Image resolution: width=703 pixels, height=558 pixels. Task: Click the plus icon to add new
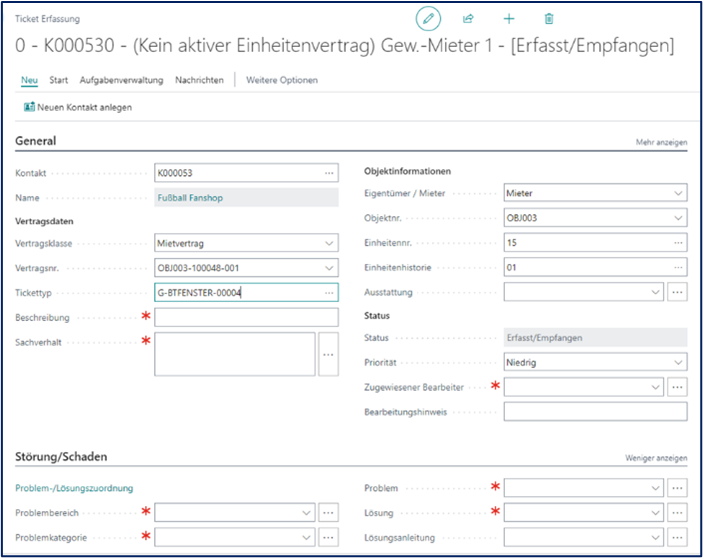tap(508, 19)
